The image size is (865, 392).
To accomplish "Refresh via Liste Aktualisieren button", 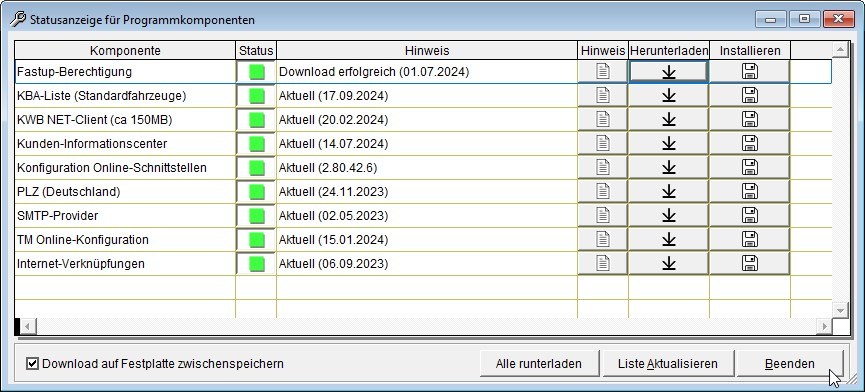I will coord(668,364).
